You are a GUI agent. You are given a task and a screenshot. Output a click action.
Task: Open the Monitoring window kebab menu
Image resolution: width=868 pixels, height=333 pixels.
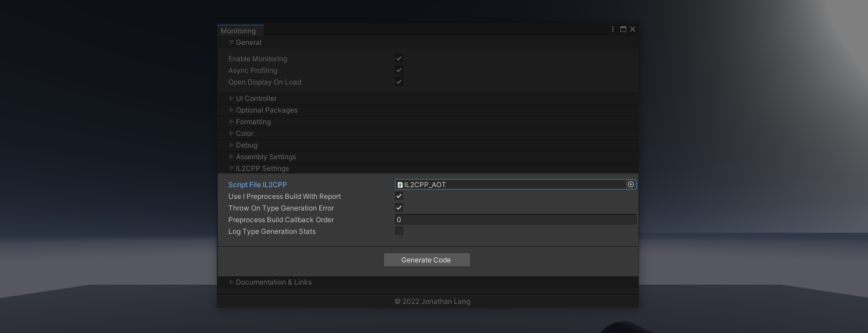[613, 29]
